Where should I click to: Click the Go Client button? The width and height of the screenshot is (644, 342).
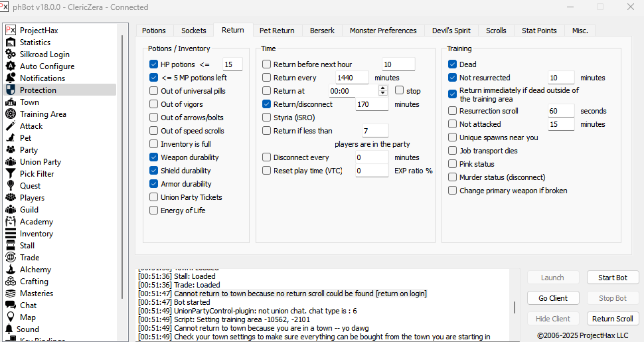(x=552, y=298)
